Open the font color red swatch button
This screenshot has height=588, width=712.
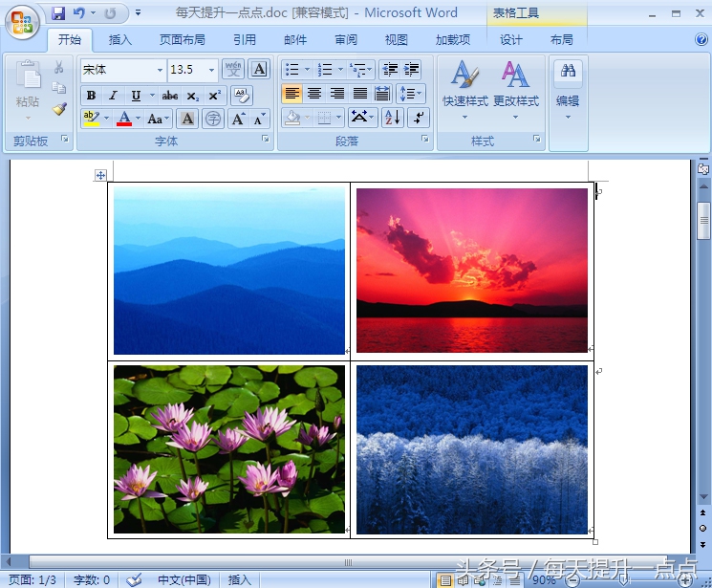coord(124,120)
